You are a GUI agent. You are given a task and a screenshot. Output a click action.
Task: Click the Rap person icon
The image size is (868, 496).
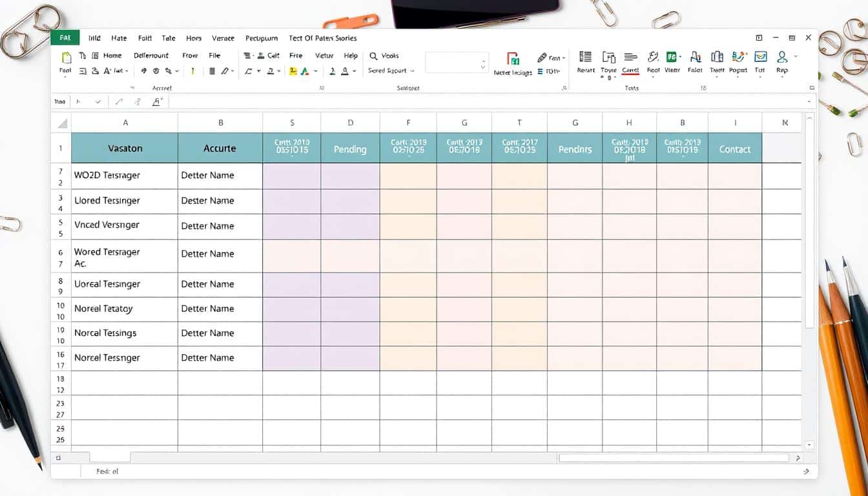[x=782, y=57]
